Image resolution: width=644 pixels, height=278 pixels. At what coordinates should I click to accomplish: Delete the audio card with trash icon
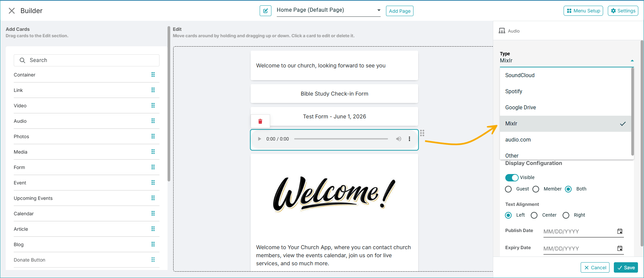tap(260, 121)
